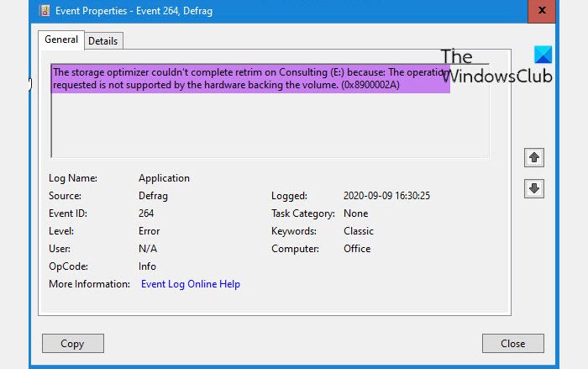The width and height of the screenshot is (588, 369).
Task: Click the Task Category label
Action: [303, 213]
